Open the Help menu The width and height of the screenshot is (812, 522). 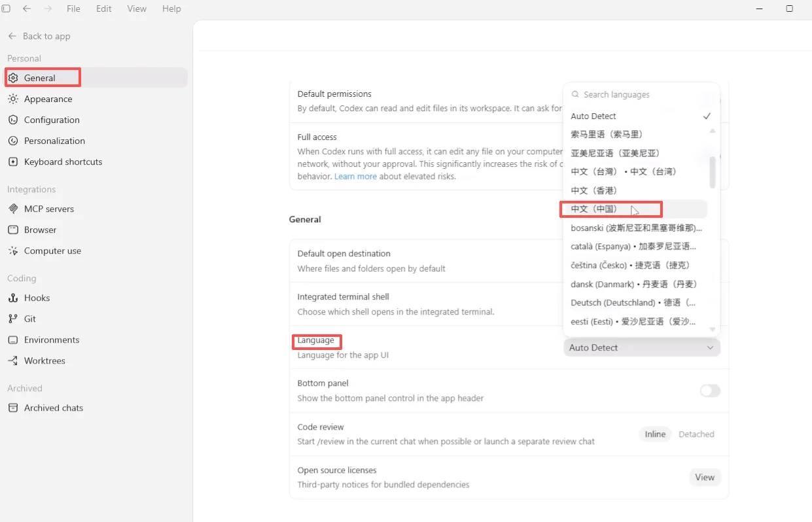click(171, 9)
